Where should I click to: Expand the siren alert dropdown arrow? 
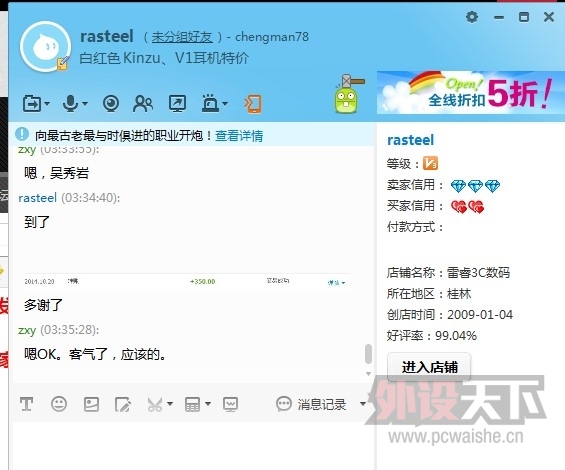[225, 104]
